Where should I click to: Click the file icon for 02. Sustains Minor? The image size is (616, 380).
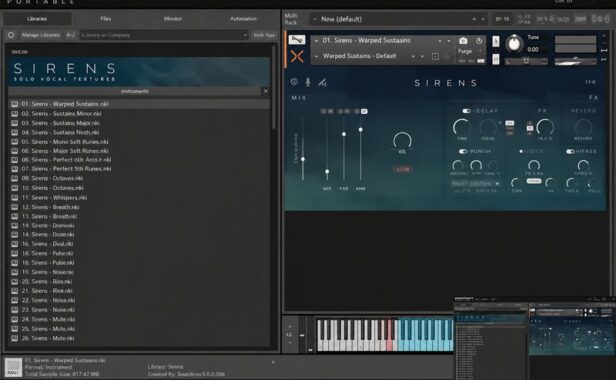(x=15, y=114)
